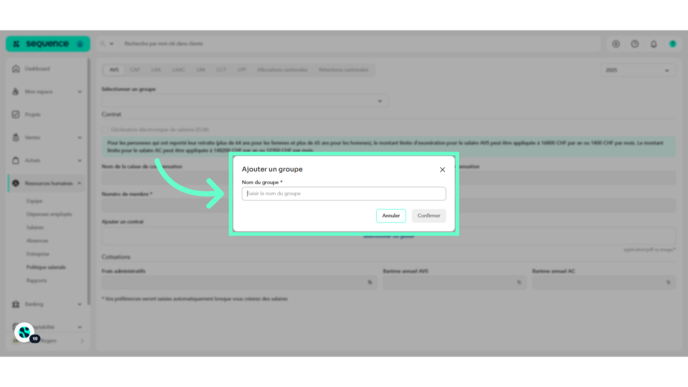Open the bottom sidebar Réglages arrow
This screenshot has height=387, width=688.
point(82,341)
